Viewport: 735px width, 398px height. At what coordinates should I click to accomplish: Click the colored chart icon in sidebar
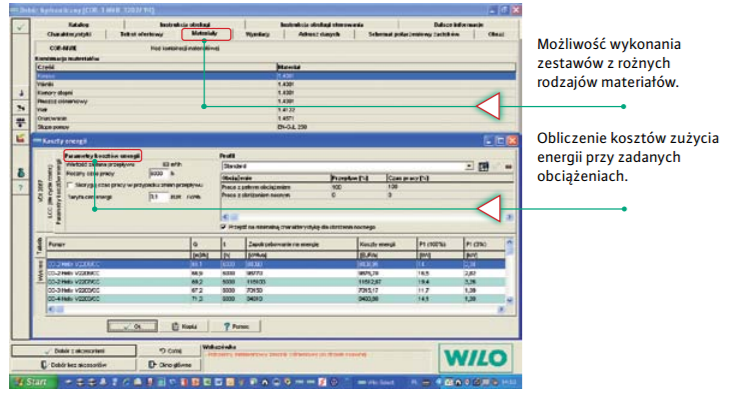click(x=21, y=138)
